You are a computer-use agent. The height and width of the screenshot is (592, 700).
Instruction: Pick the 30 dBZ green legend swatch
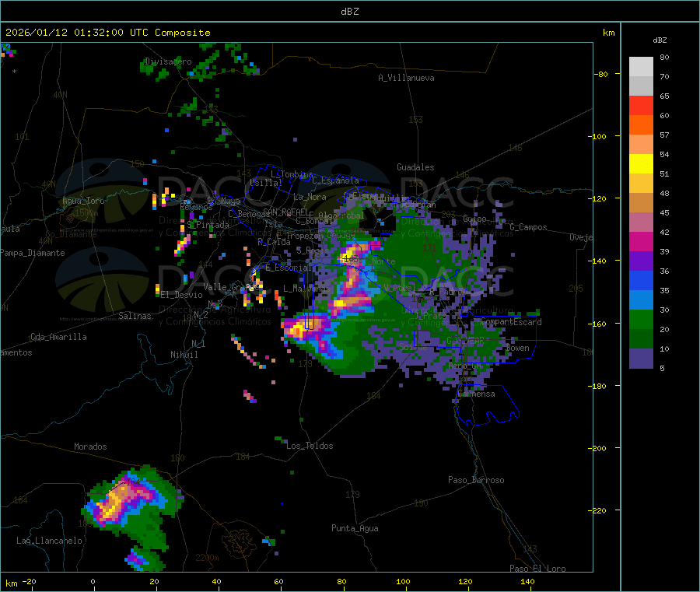[x=641, y=319]
